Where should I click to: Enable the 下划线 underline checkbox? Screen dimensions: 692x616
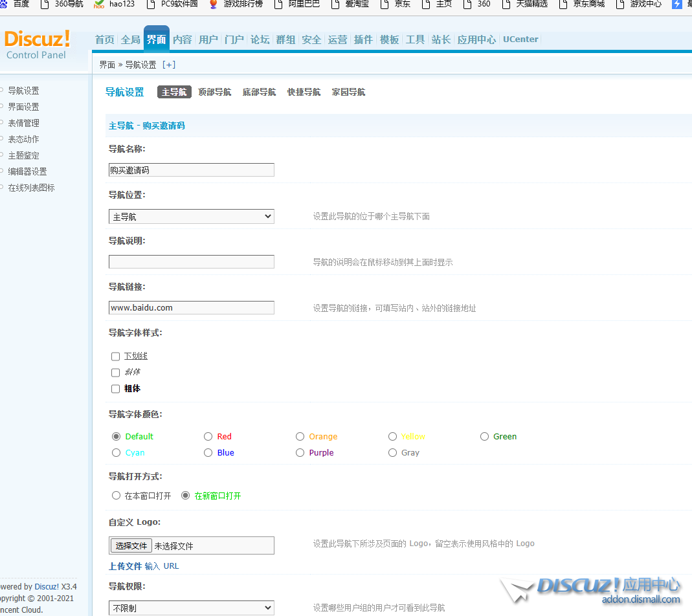(x=115, y=357)
